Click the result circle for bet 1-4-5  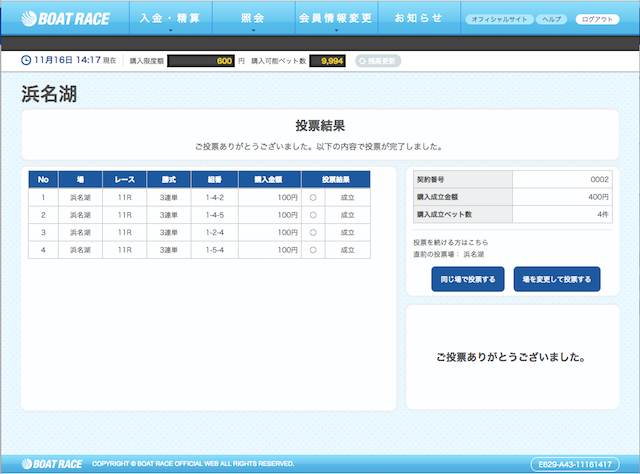click(313, 215)
